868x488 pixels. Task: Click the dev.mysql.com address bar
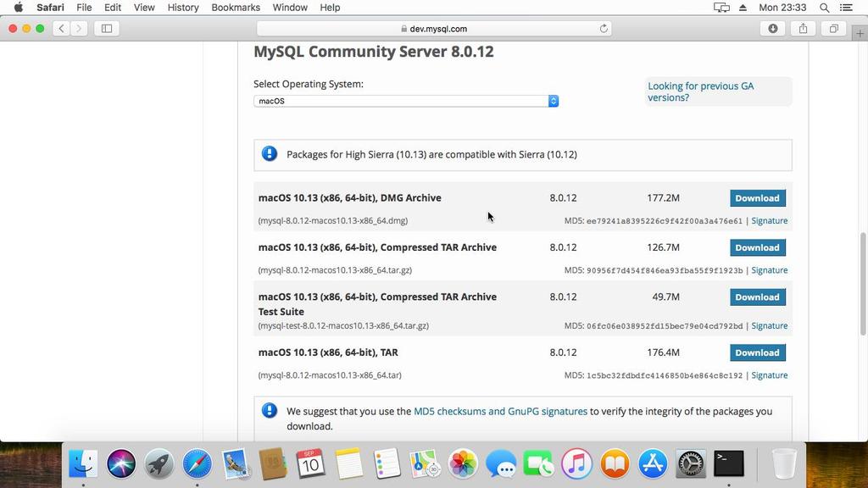pos(434,29)
